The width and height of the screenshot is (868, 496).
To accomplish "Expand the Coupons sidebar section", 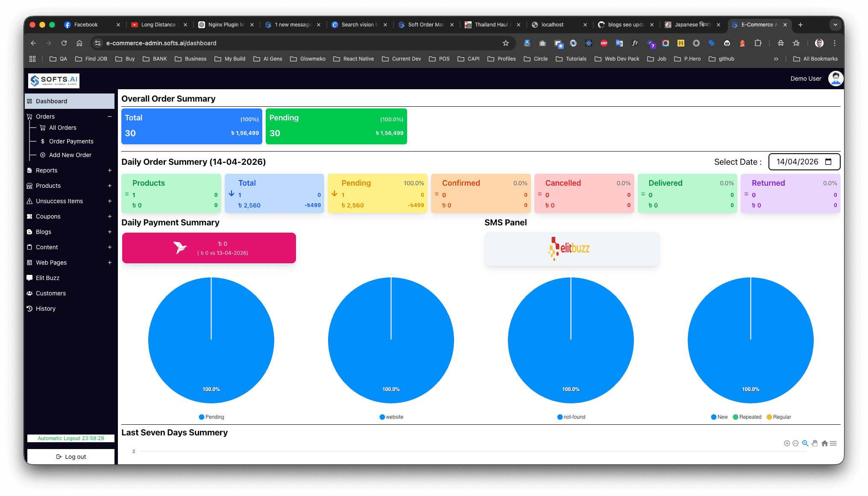I will click(x=110, y=216).
